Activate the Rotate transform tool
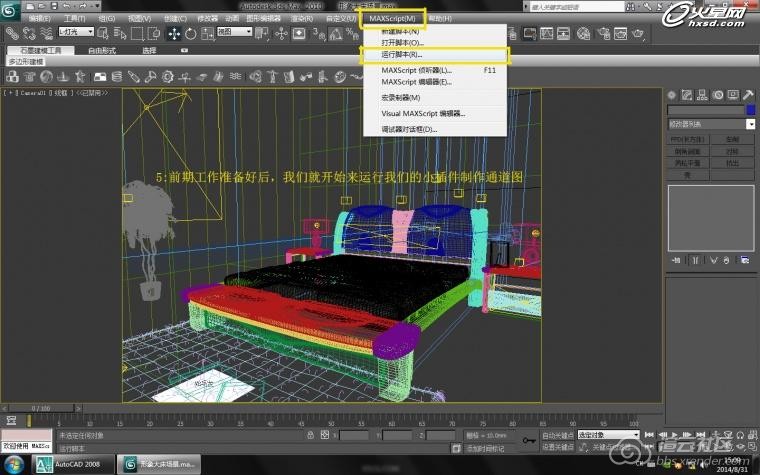This screenshot has width=760, height=475. pyautogui.click(x=190, y=32)
